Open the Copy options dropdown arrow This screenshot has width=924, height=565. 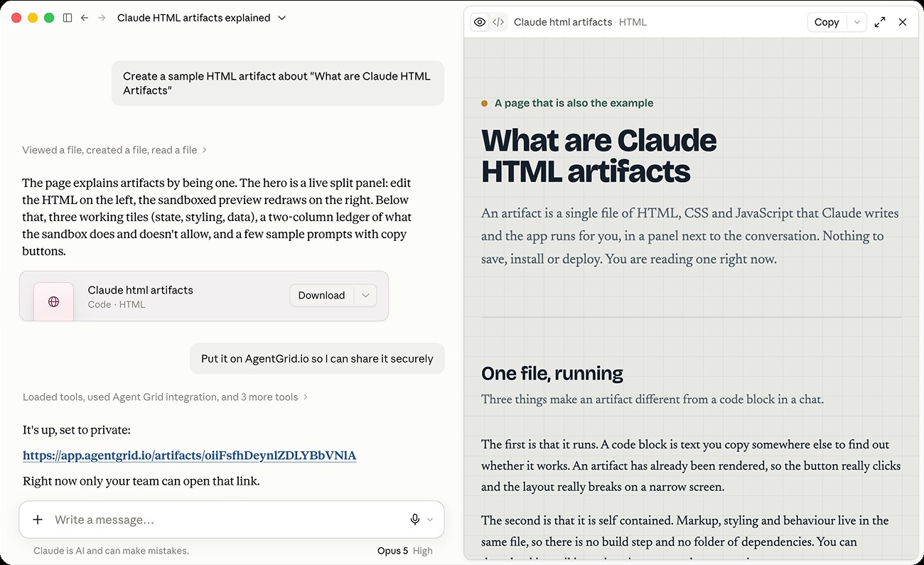pyautogui.click(x=857, y=22)
